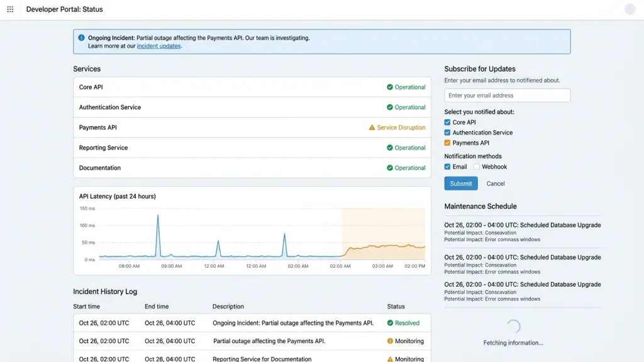Viewport: 644px width, 362px height.
Task: Click the API Latency (past 24 hours) heading
Action: (x=118, y=196)
